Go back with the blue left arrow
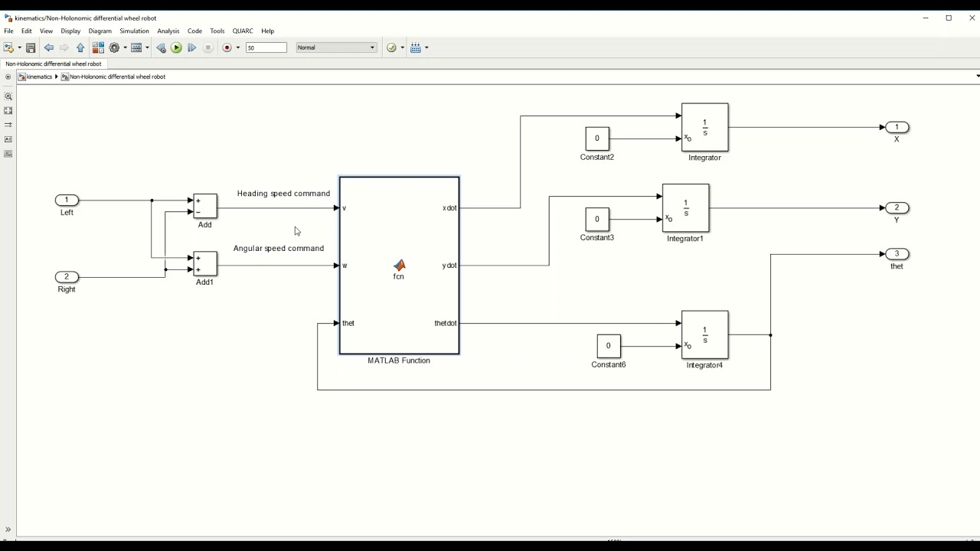 click(x=49, y=47)
